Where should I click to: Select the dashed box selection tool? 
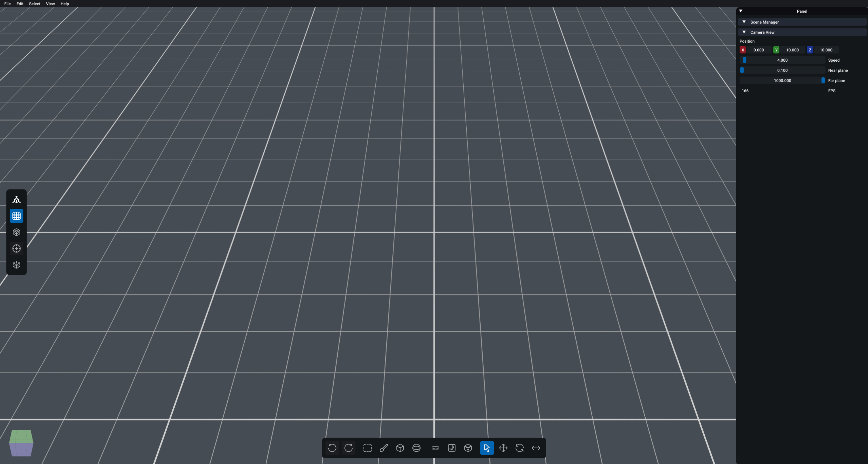click(367, 448)
